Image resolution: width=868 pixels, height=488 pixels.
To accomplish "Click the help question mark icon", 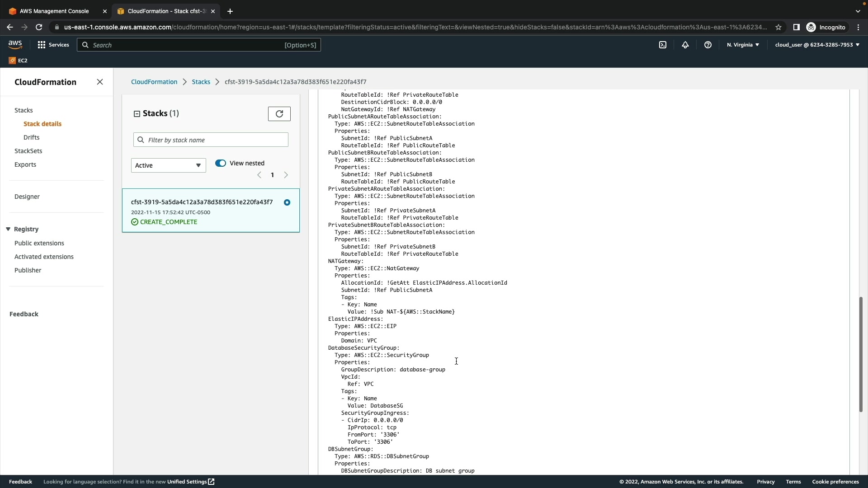I will (x=708, y=45).
